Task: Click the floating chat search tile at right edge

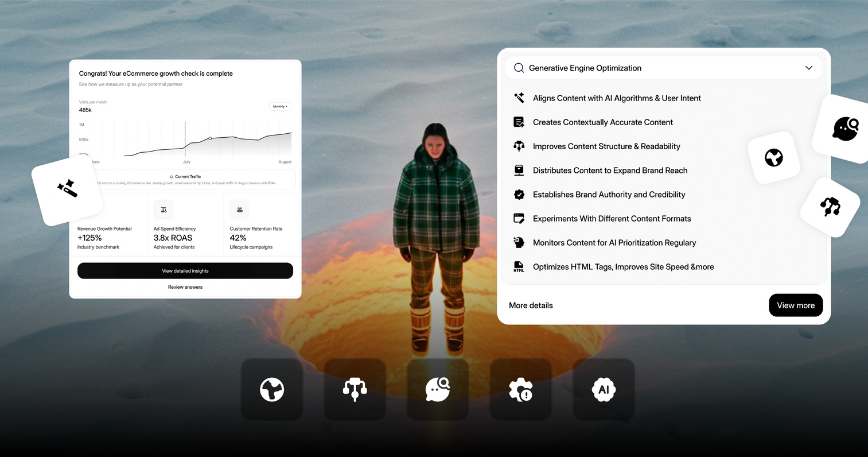Action: point(845,128)
